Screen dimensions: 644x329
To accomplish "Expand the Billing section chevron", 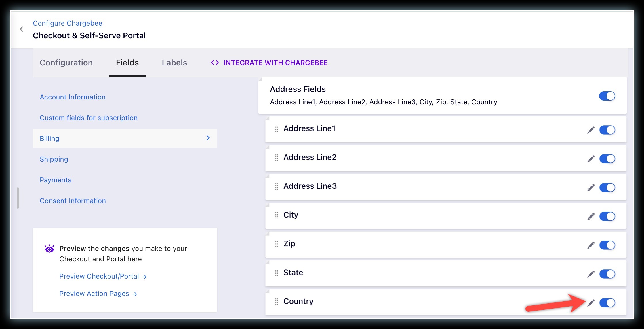I will (x=208, y=138).
